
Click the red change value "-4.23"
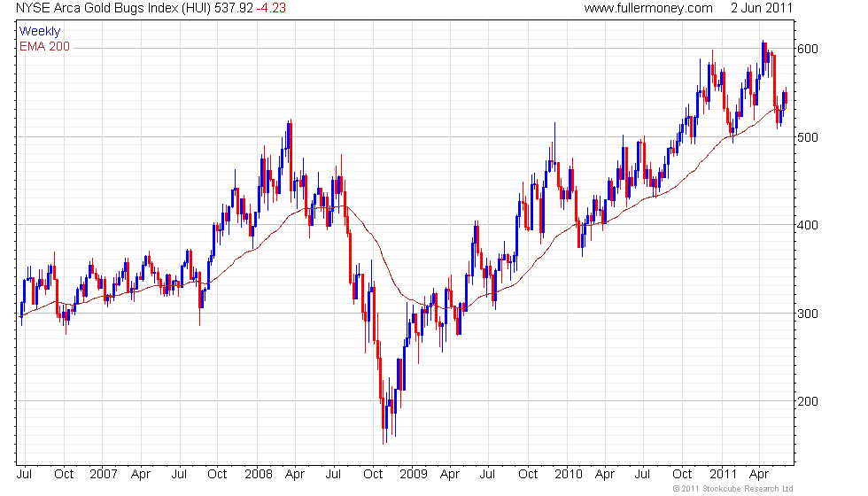tap(271, 8)
